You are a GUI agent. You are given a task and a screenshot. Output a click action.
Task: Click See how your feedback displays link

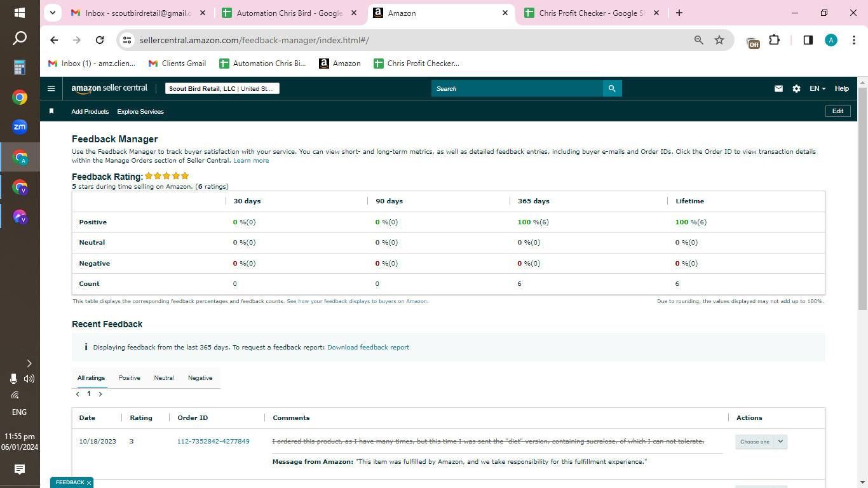click(357, 301)
